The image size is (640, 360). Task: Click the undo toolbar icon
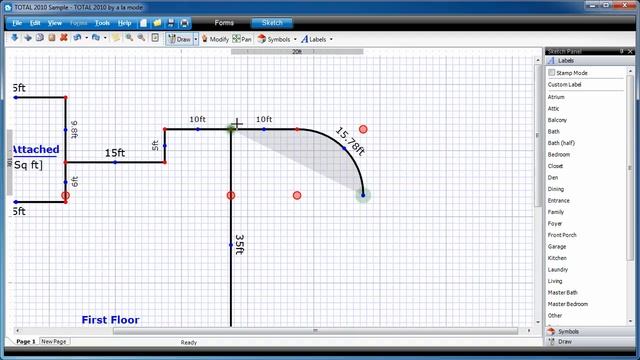pyautogui.click(x=77, y=38)
